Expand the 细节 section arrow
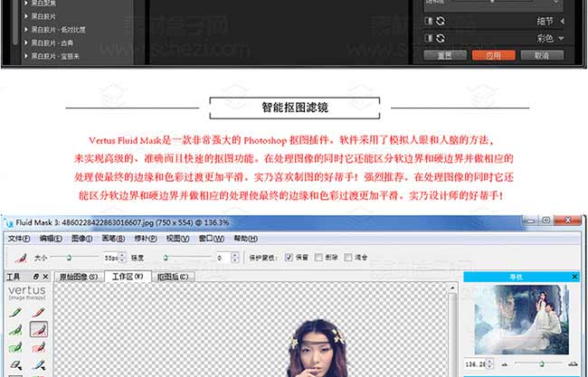 click(562, 22)
